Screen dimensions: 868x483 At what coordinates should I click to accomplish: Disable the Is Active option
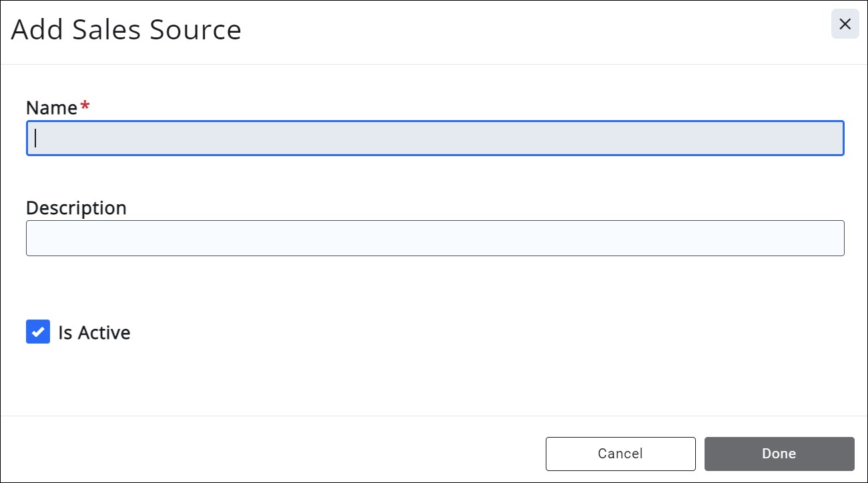coord(38,332)
